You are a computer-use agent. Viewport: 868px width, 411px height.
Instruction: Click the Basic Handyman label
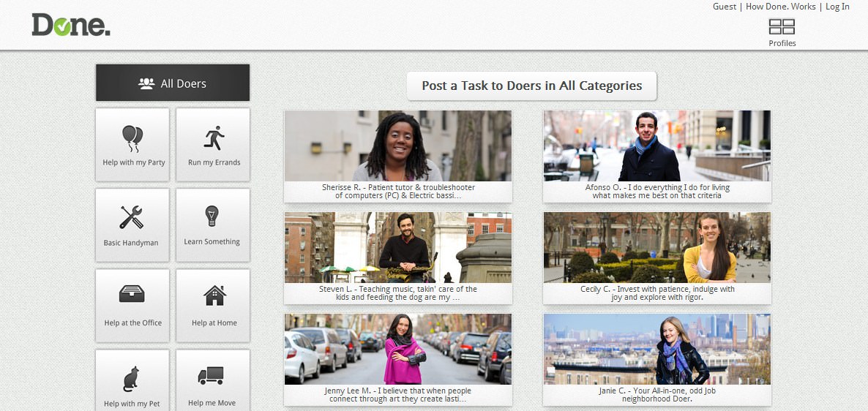point(131,243)
